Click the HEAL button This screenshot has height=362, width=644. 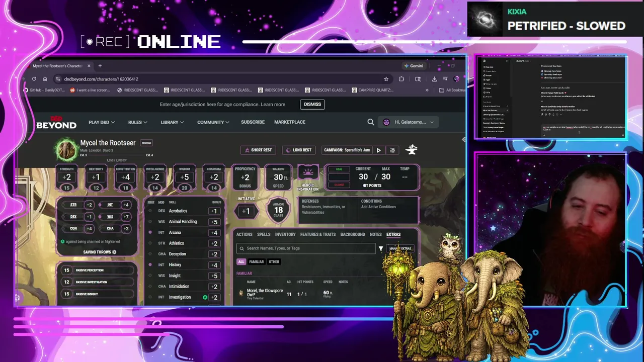pos(339,169)
